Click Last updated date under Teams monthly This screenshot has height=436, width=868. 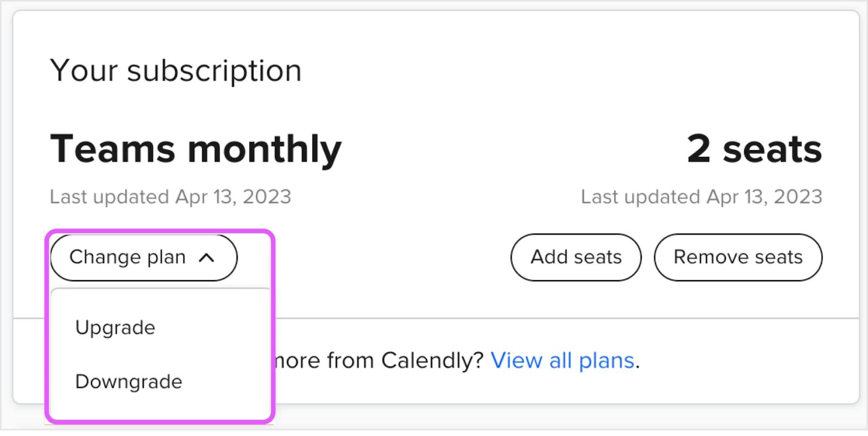coord(170,197)
